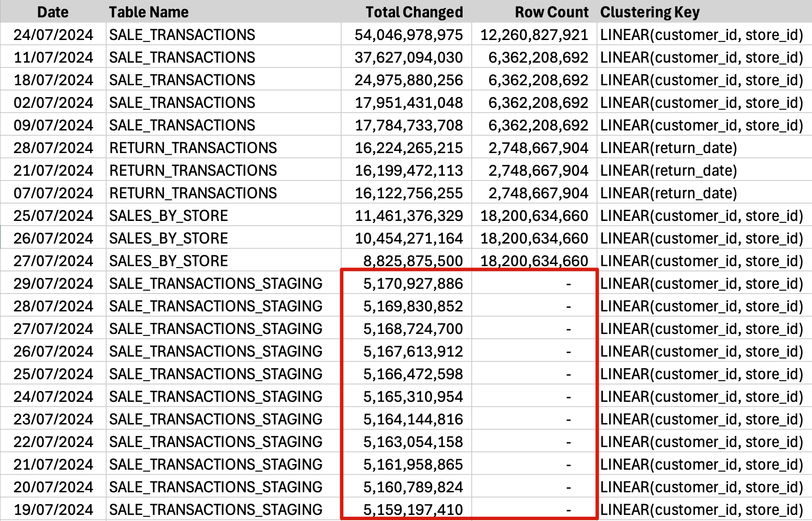Image resolution: width=812 pixels, height=521 pixels.
Task: Select the Date column header
Action: 53,12
